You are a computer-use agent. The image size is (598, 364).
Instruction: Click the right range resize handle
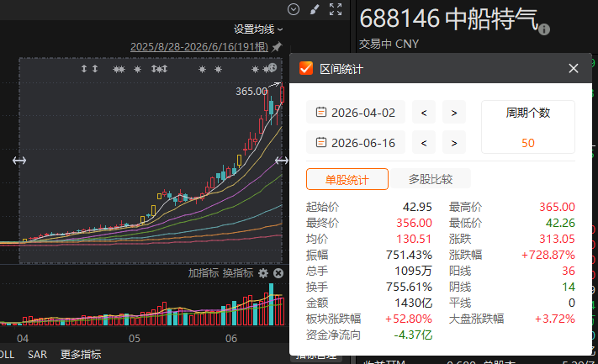coord(282,161)
